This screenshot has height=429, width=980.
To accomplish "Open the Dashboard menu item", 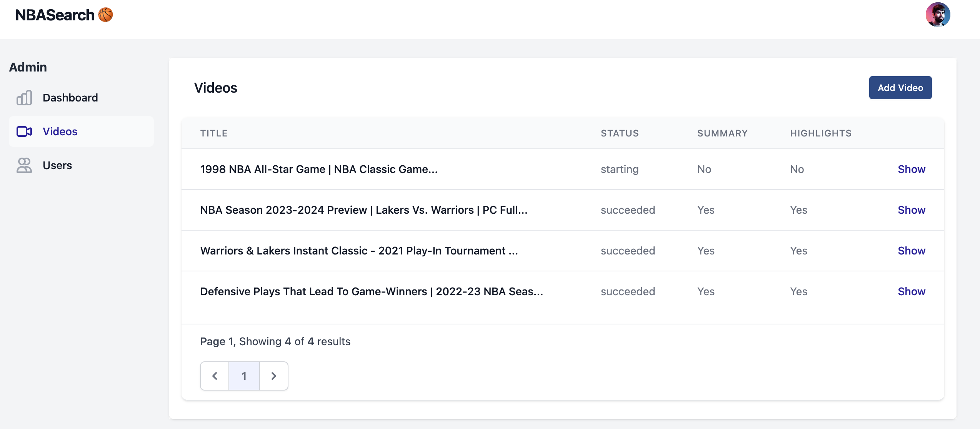I will (x=70, y=98).
